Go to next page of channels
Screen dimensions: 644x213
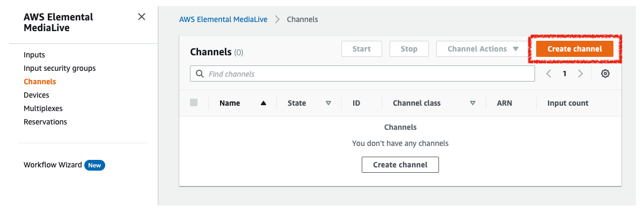click(580, 74)
